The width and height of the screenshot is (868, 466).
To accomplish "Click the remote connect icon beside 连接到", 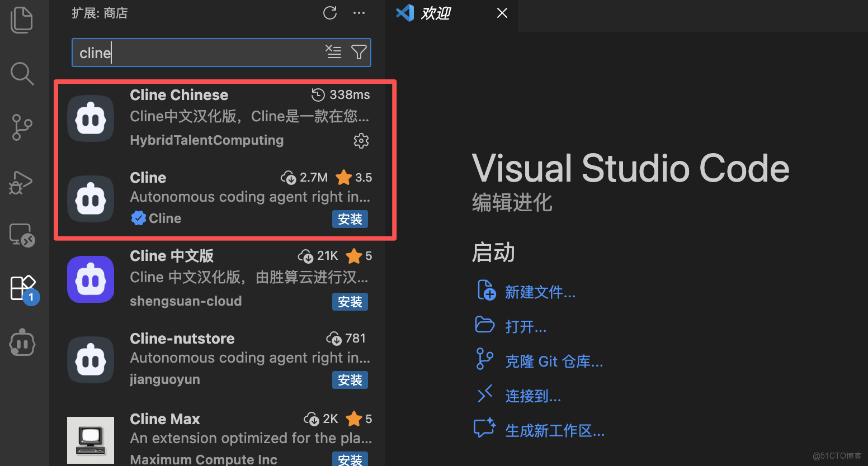I will tap(485, 394).
